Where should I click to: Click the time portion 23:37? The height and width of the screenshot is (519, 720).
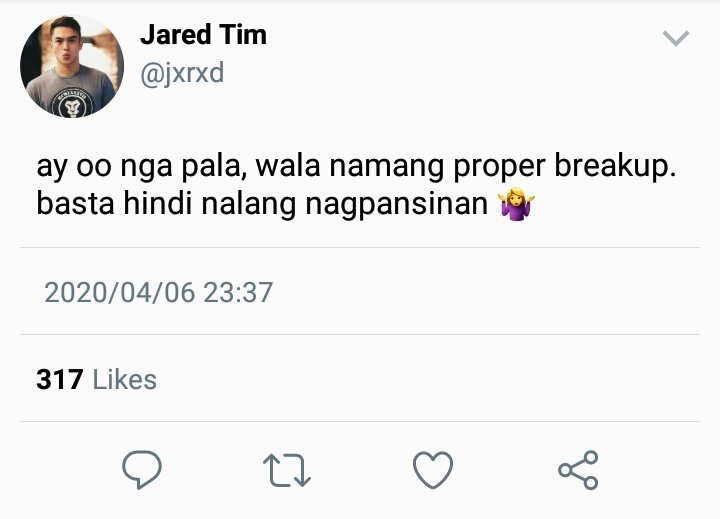(238, 293)
